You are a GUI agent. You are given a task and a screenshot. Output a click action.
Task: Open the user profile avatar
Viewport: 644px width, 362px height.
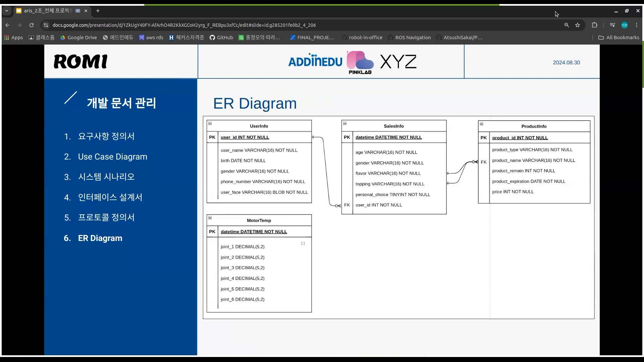tap(625, 25)
